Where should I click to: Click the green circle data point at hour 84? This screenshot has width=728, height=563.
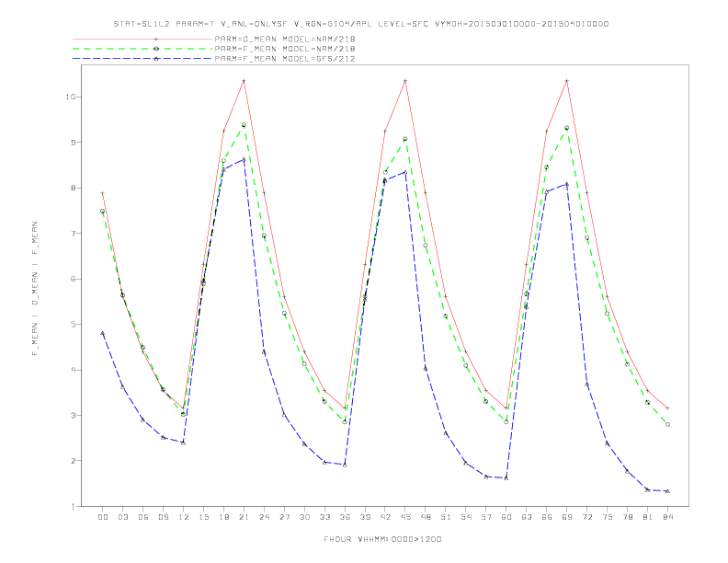click(668, 424)
